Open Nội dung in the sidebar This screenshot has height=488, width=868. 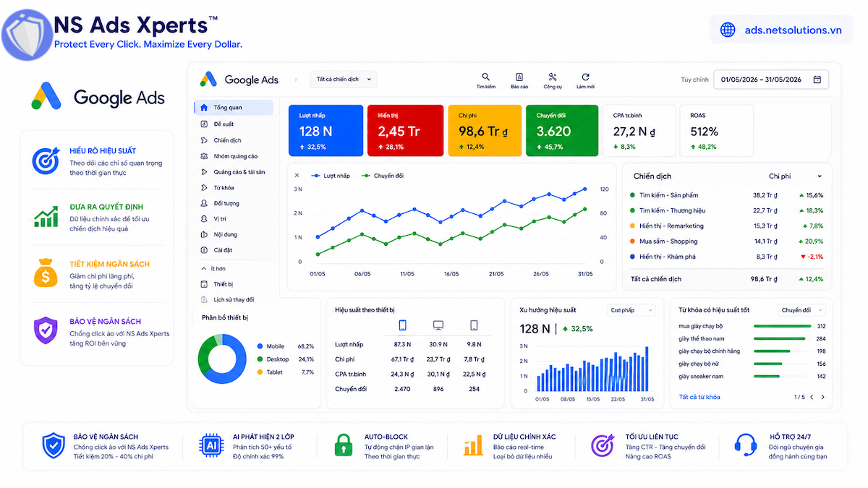click(x=234, y=234)
